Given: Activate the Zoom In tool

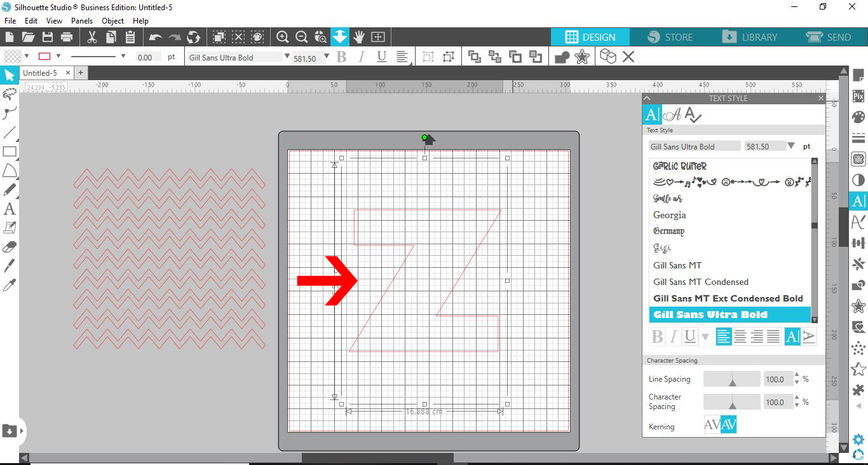Looking at the screenshot, I should tap(283, 37).
